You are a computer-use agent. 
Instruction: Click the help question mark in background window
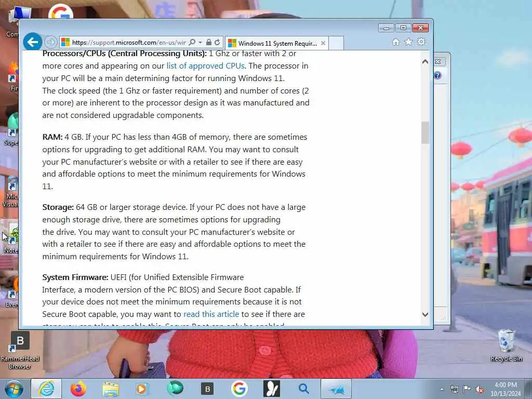(x=437, y=75)
